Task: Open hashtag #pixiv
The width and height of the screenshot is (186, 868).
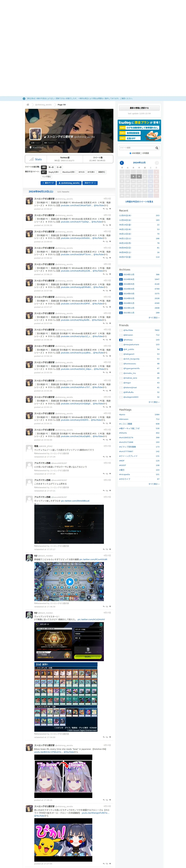Action: pos(122,414)
